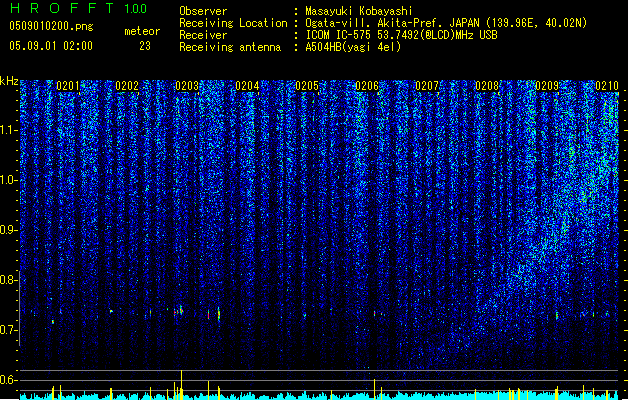
Task: Click the 0202 time marker
Action: (127, 86)
